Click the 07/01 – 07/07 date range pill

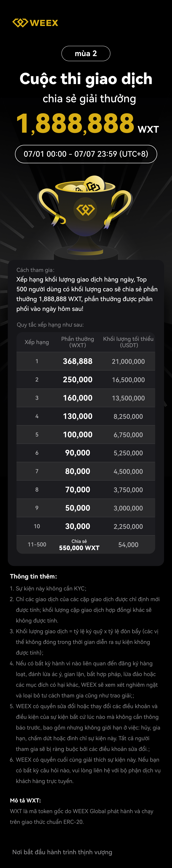pos(86,154)
